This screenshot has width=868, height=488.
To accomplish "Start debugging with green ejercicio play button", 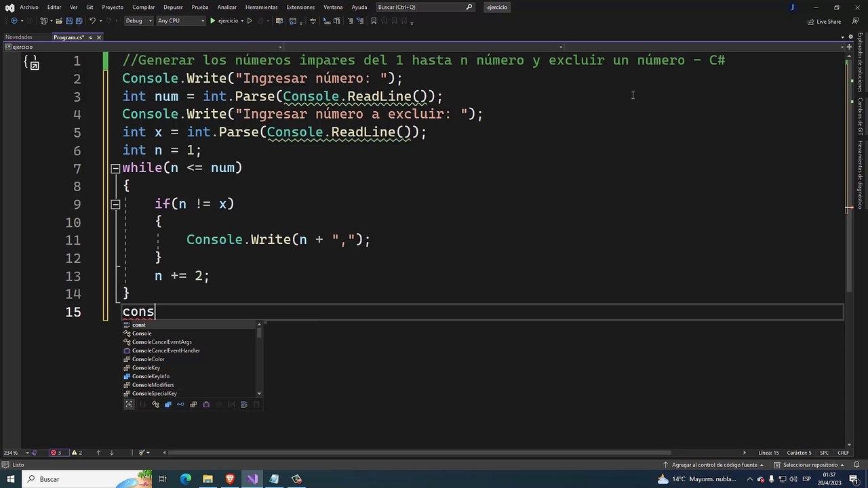I will [224, 21].
